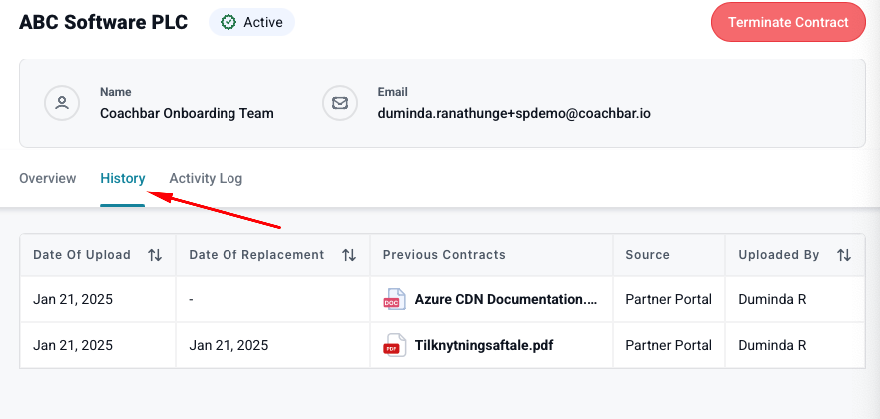
Task: Select the History tab
Action: [x=122, y=178]
